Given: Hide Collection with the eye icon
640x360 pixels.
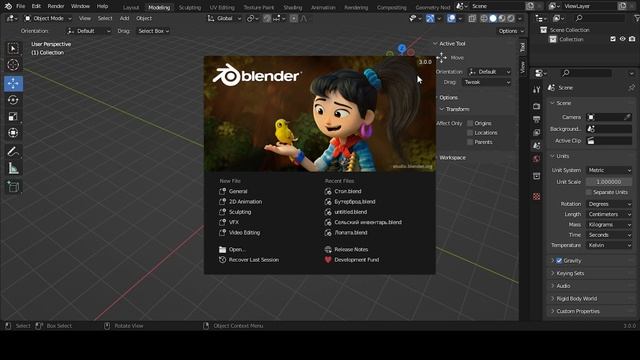Looking at the screenshot, I should (x=622, y=39).
